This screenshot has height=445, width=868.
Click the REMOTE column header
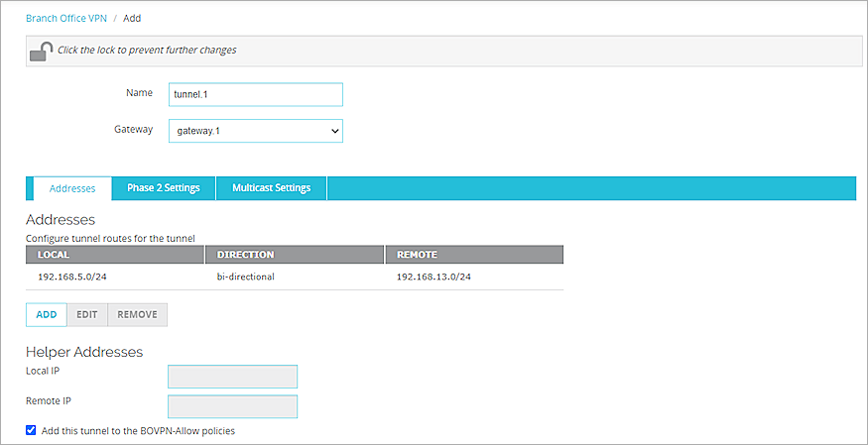(473, 255)
